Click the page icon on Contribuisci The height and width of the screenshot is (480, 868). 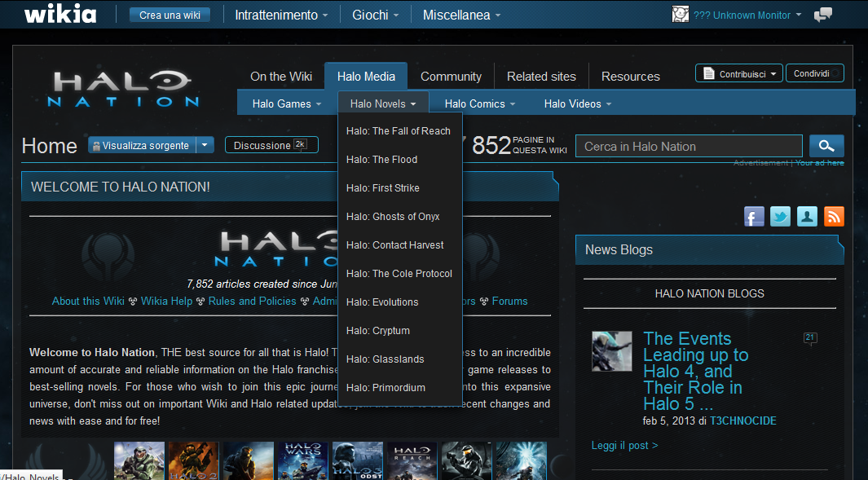click(708, 73)
